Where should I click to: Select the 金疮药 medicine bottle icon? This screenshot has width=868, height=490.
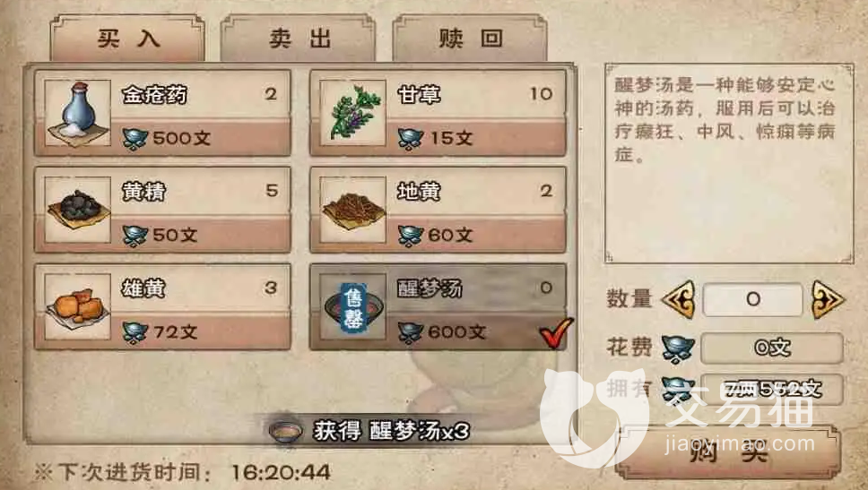pos(77,113)
